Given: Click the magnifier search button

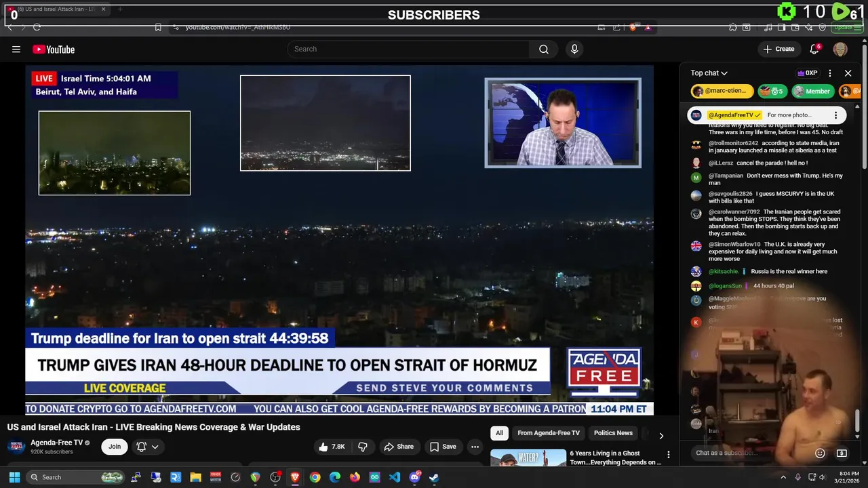Looking at the screenshot, I should [x=544, y=49].
